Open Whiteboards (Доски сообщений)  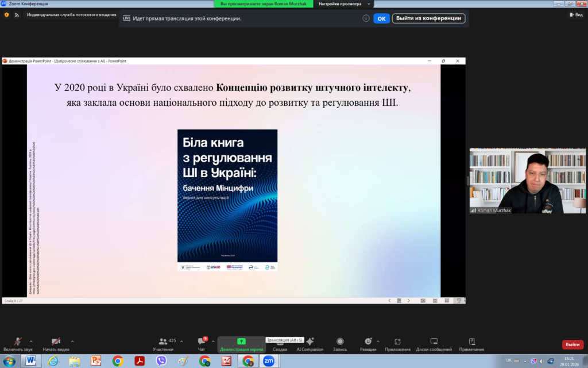click(x=434, y=343)
